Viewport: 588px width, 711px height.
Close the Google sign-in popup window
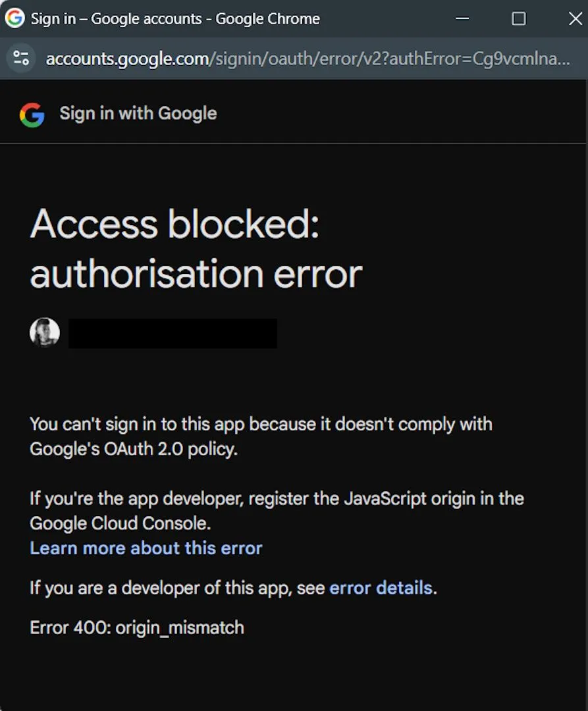(575, 18)
